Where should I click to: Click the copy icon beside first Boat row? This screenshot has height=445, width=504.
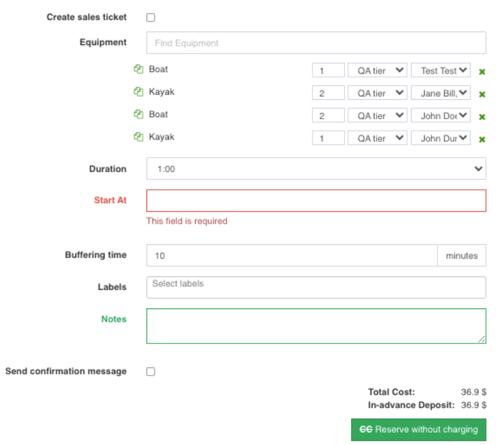(x=138, y=69)
